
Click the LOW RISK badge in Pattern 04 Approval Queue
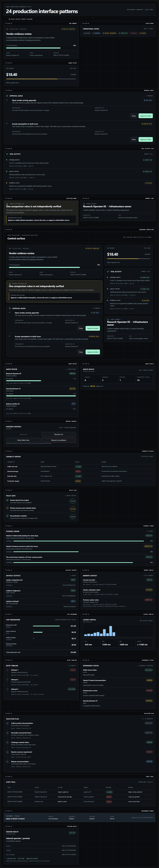(x=148, y=100)
